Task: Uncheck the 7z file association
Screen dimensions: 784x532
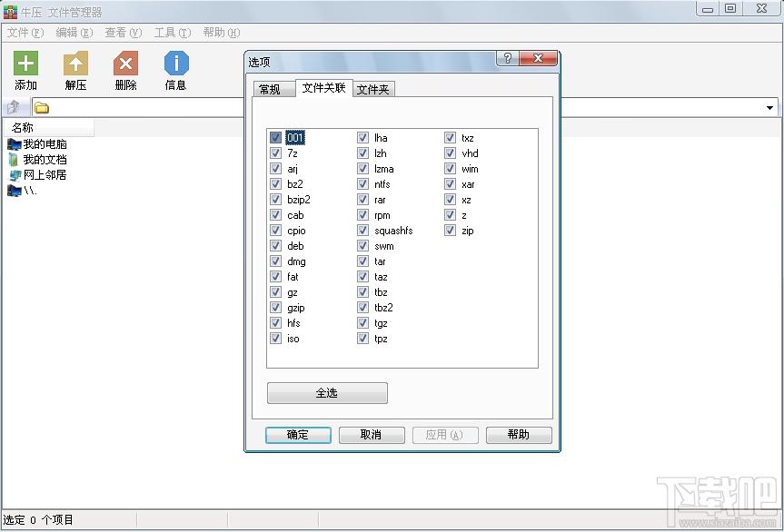Action: (275, 153)
